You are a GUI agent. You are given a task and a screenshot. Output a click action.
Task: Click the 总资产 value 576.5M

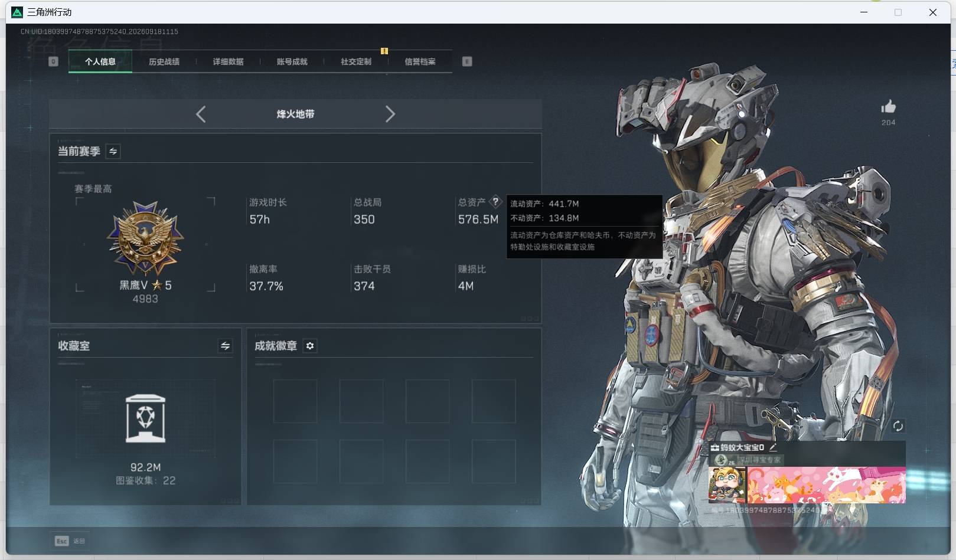click(x=478, y=220)
